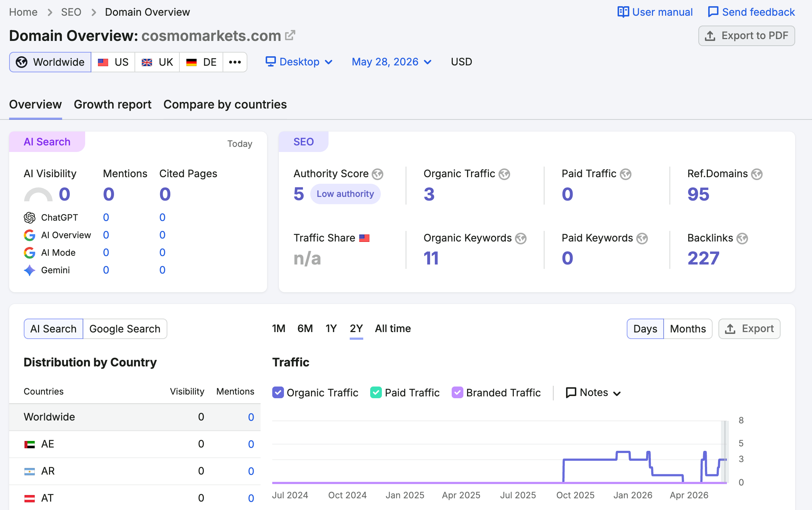Open the Ref.Domains value 95
812x510 pixels.
tap(698, 194)
